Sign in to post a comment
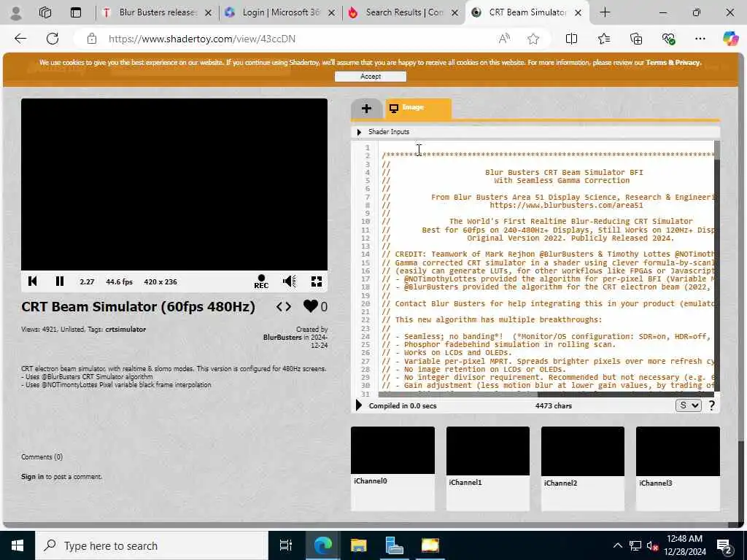The height and width of the screenshot is (560, 747). point(32,477)
